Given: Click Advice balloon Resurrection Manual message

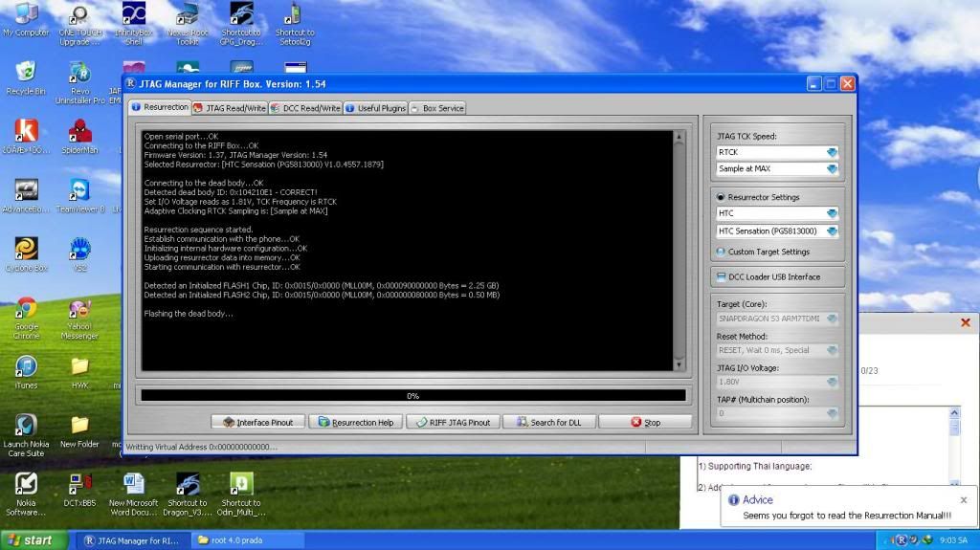Looking at the screenshot, I should [847, 516].
